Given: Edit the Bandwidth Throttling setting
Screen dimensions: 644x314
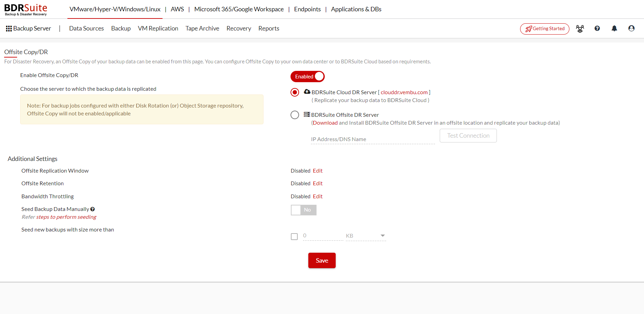Looking at the screenshot, I should [318, 197].
